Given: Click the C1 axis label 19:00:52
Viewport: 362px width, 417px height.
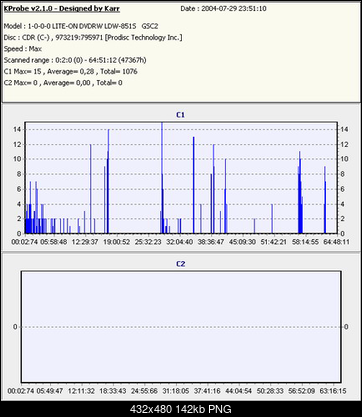Looking at the screenshot, I should [117, 242].
